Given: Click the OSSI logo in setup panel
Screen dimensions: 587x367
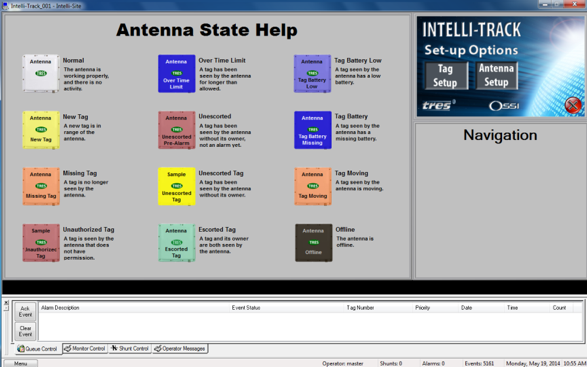Looking at the screenshot, I should click(504, 106).
